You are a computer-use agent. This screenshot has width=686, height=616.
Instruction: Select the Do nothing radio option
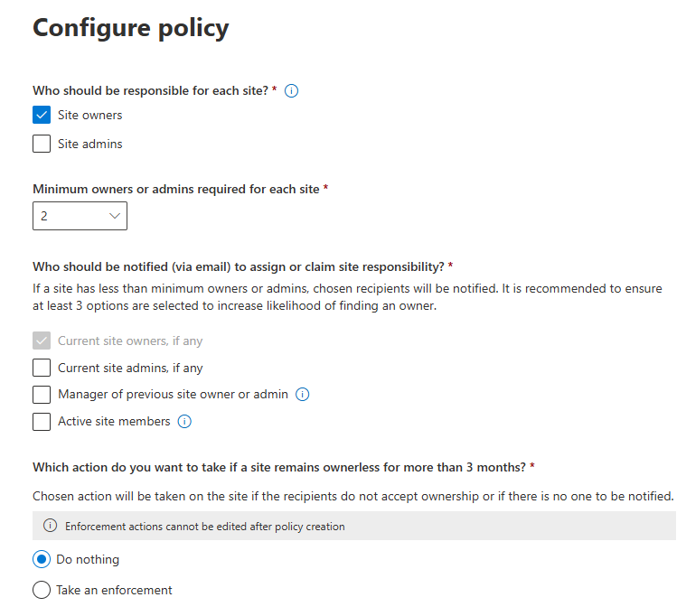42,559
